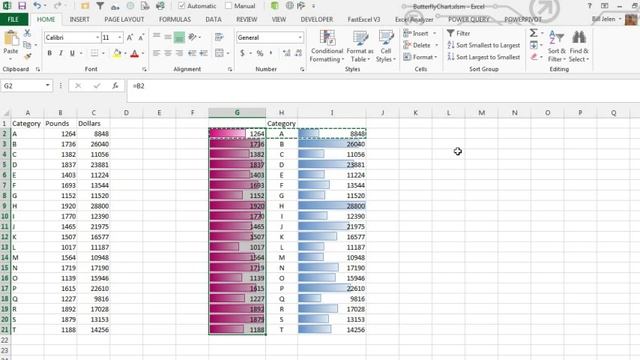Select the Dollars header cell
Viewport: 640px width, 360px height.
[x=93, y=123]
